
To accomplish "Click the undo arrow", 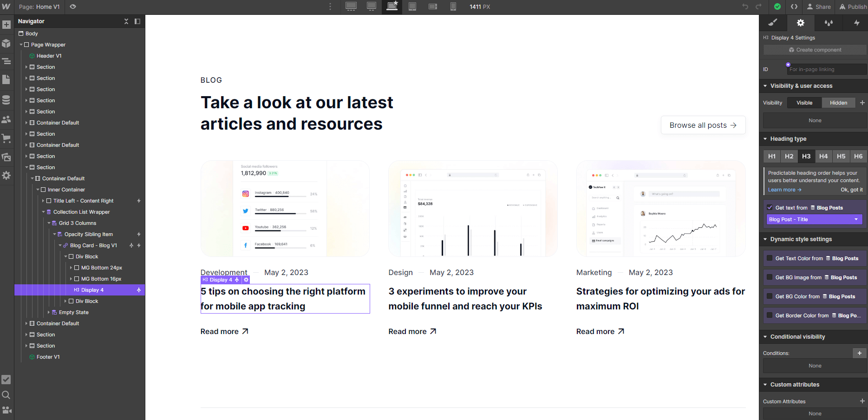I will point(745,7).
